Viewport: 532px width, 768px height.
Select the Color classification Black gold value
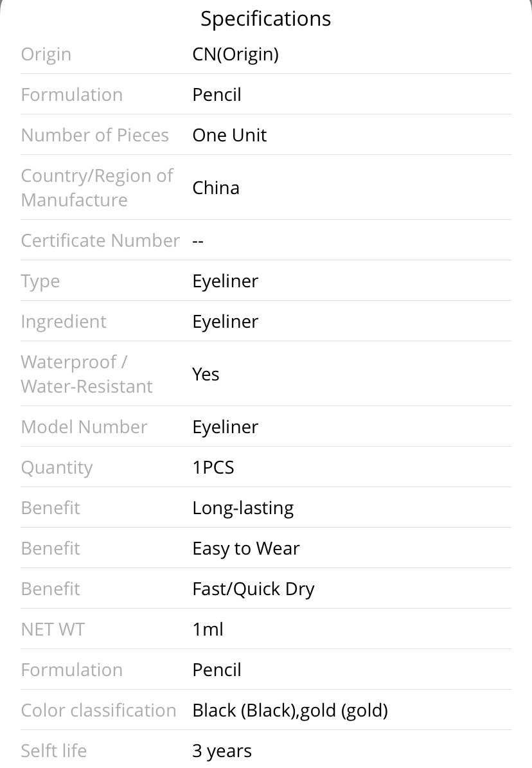coord(290,711)
